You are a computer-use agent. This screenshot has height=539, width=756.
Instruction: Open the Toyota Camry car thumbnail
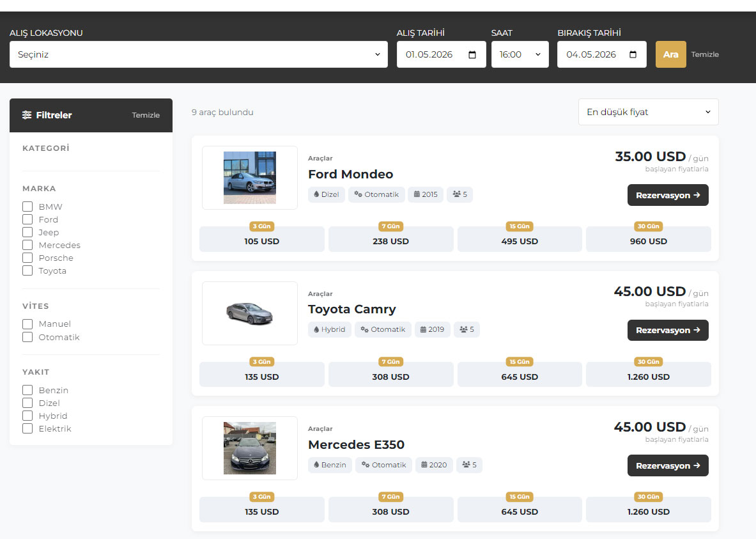tap(250, 313)
